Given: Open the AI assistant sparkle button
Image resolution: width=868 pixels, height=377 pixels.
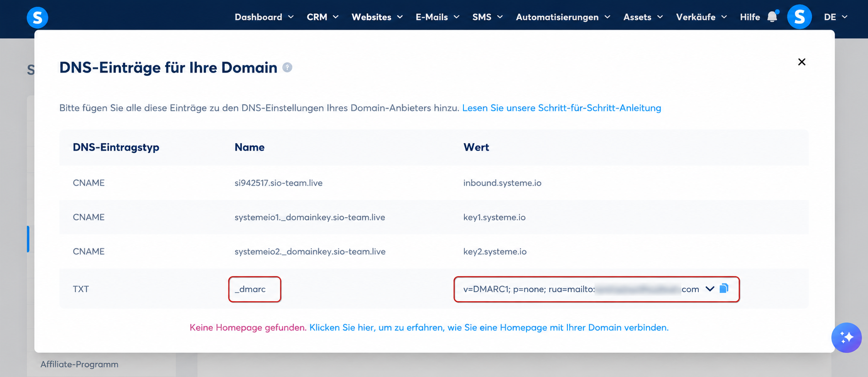Looking at the screenshot, I should [847, 338].
